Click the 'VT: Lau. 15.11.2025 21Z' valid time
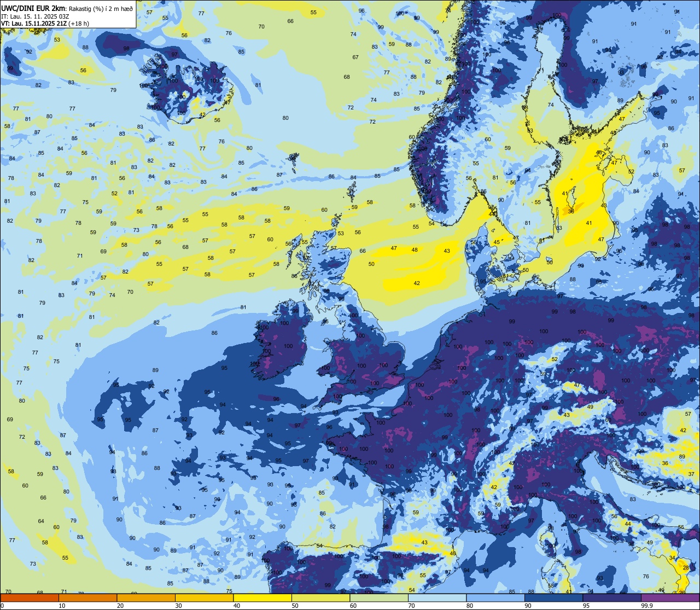This screenshot has width=700, height=610. 34,24
